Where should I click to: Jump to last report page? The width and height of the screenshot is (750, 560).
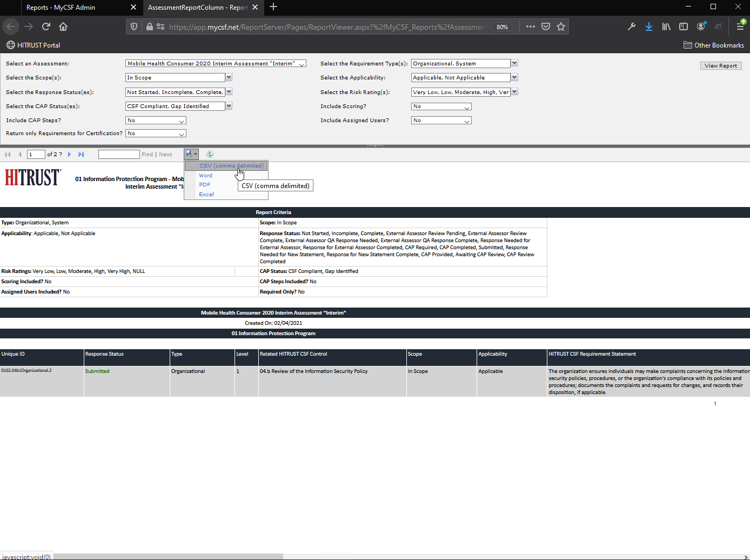81,155
